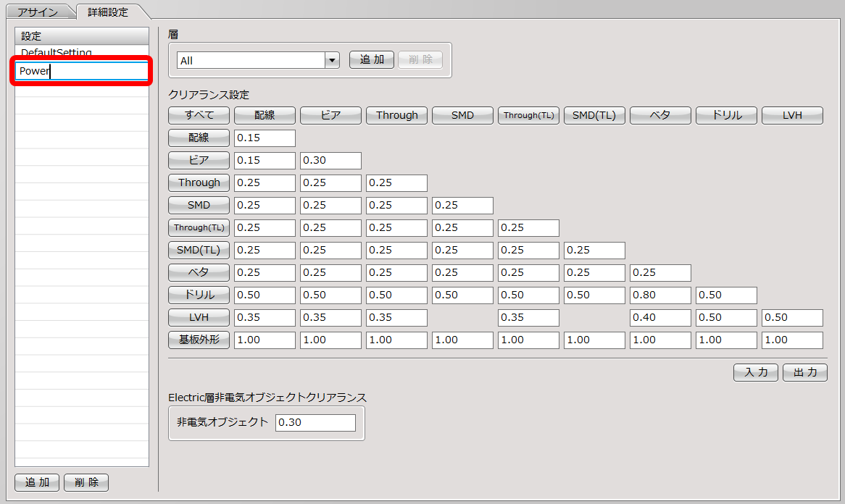Click the ビア column header button

pyautogui.click(x=330, y=115)
